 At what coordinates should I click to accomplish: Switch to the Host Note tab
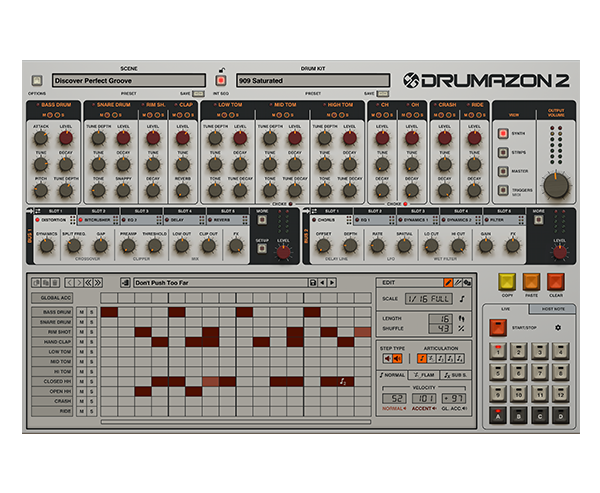click(553, 309)
